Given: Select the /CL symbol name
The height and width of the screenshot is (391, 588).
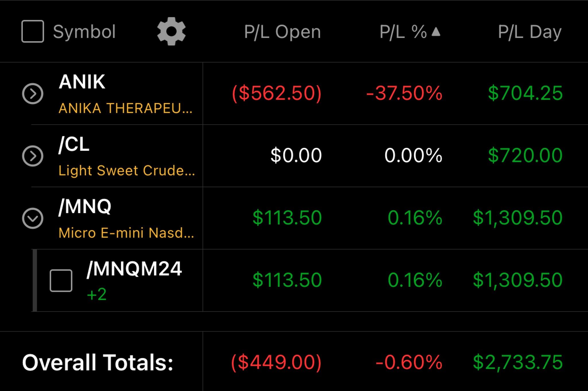Looking at the screenshot, I should coord(74,144).
